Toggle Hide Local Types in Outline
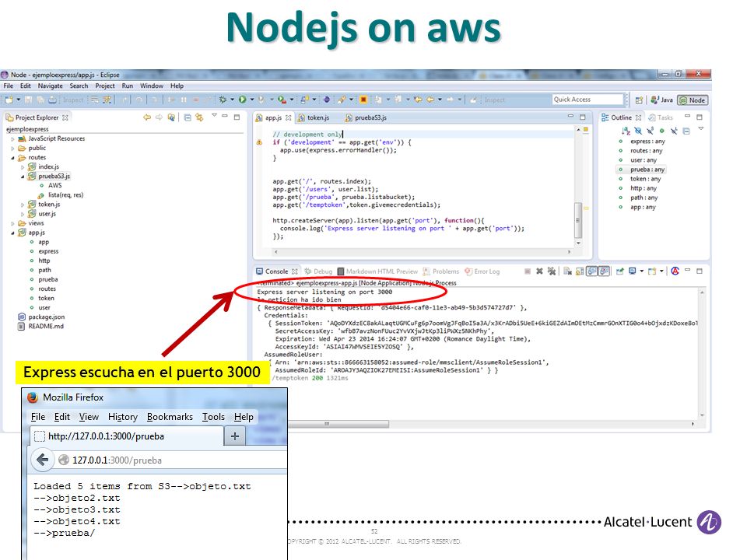 (x=674, y=131)
